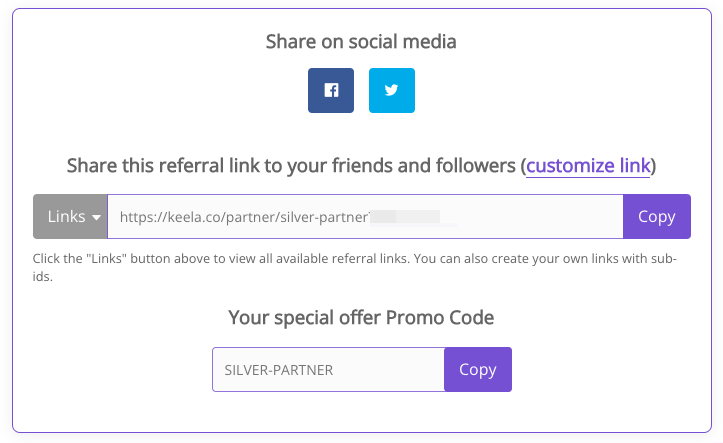Click the white Twitter bird glyph
The height and width of the screenshot is (443, 723).
[391, 90]
